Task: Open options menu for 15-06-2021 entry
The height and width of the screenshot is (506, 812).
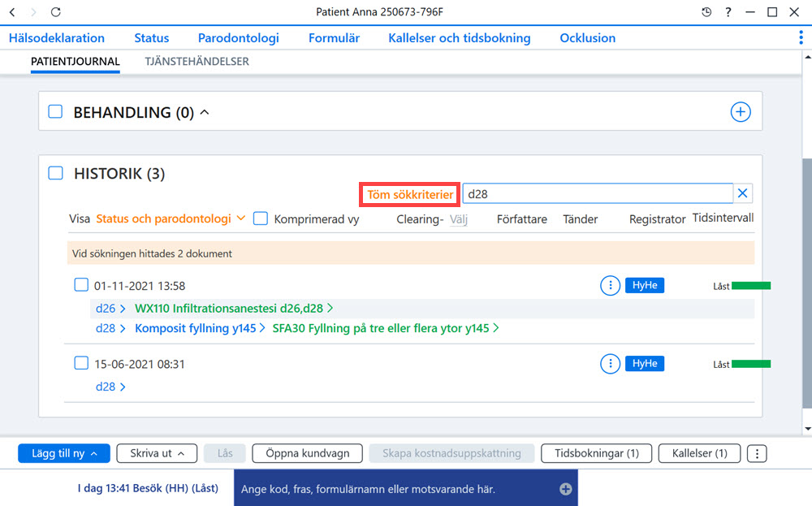Action: coord(610,364)
